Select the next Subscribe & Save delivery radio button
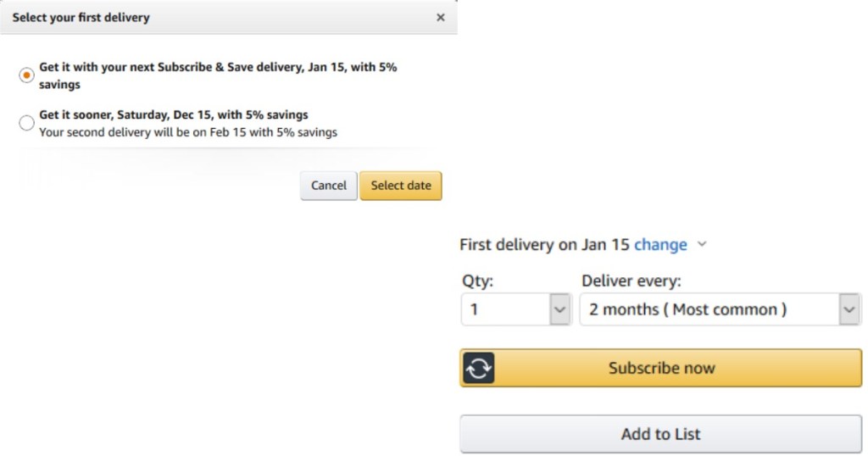The height and width of the screenshot is (456, 868). (x=26, y=75)
